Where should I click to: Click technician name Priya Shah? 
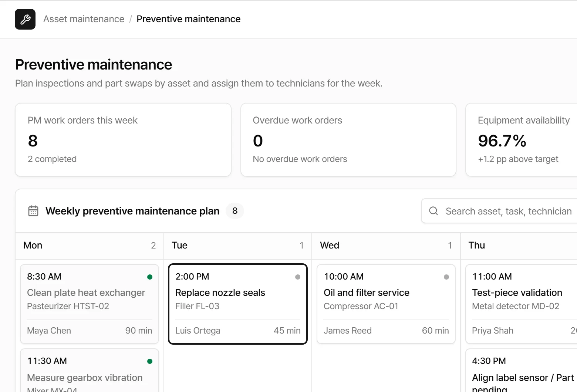493,331
